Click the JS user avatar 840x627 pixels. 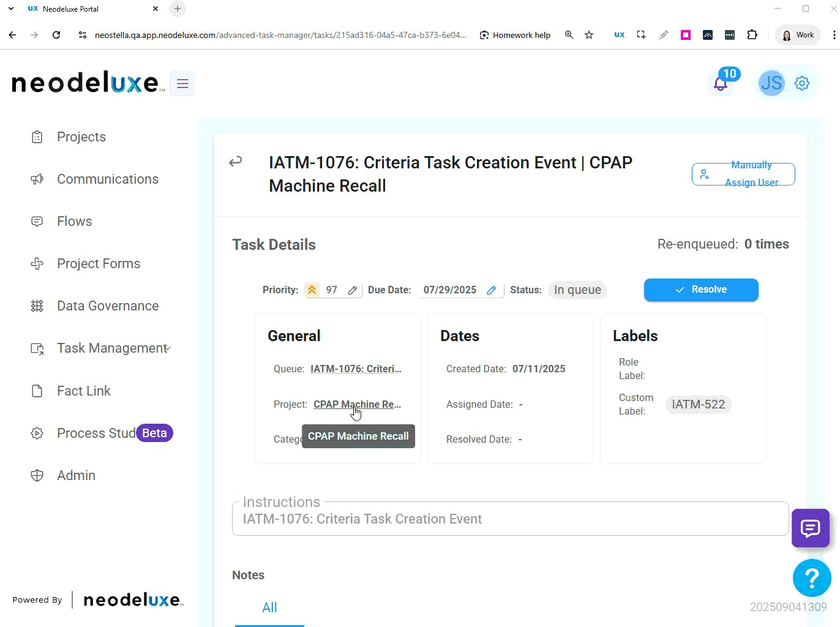[771, 83]
